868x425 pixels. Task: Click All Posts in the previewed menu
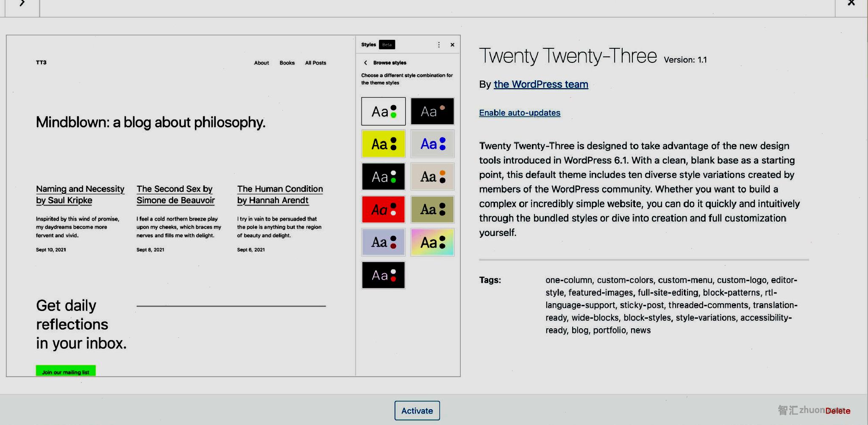tap(316, 63)
